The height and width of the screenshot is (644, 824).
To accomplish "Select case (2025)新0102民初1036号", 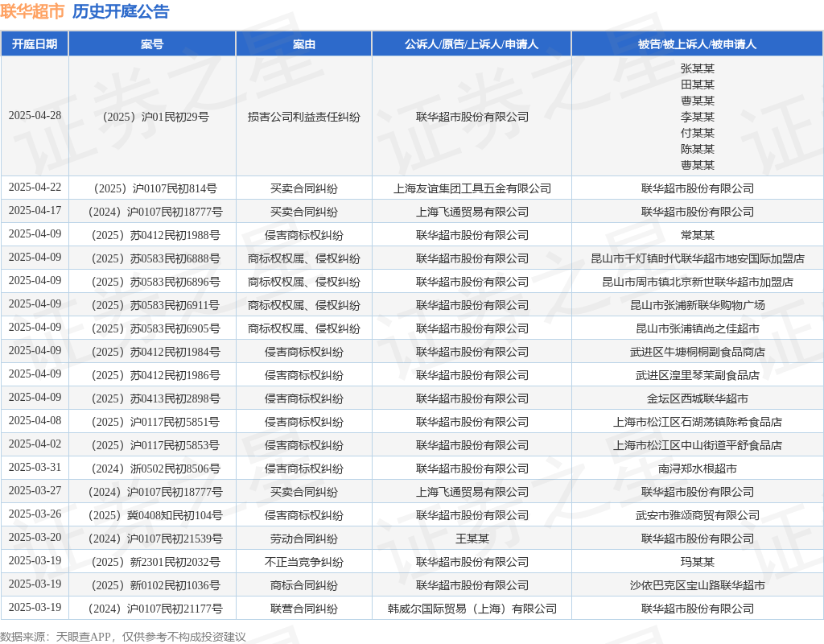I will [155, 585].
